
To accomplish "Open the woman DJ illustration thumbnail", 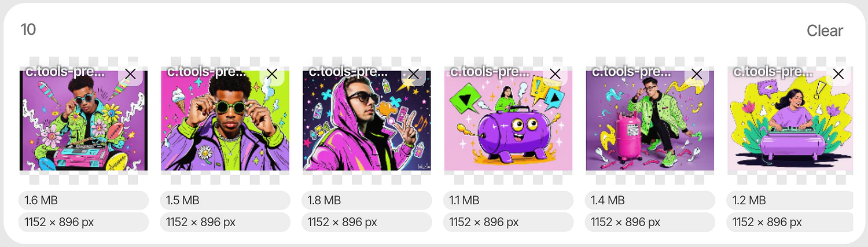I will click(790, 120).
